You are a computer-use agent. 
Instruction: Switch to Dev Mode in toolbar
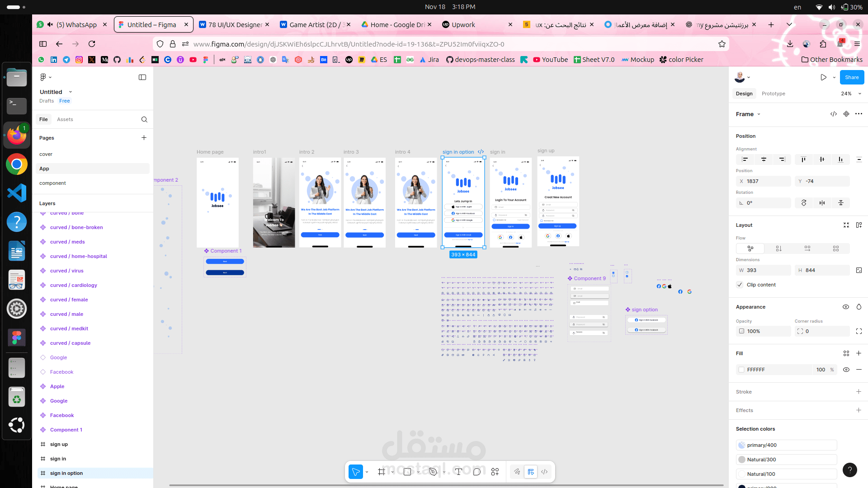[544, 472]
